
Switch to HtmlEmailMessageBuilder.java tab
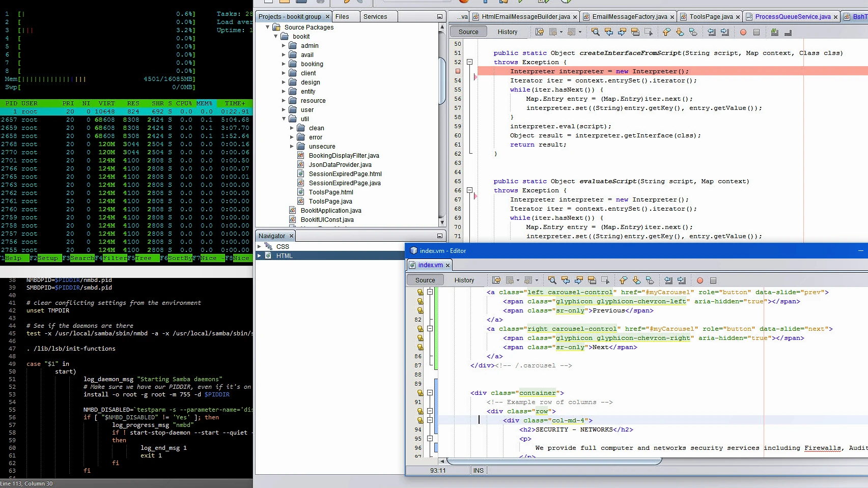pos(526,17)
